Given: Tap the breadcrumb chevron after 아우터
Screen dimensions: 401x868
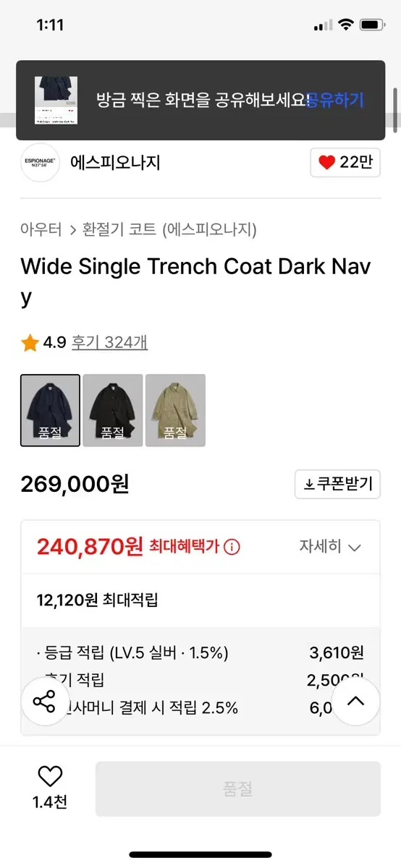Looking at the screenshot, I should [73, 231].
